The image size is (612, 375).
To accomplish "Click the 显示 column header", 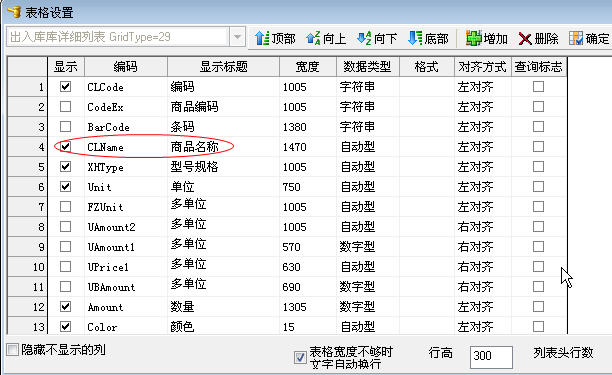I will tap(66, 67).
